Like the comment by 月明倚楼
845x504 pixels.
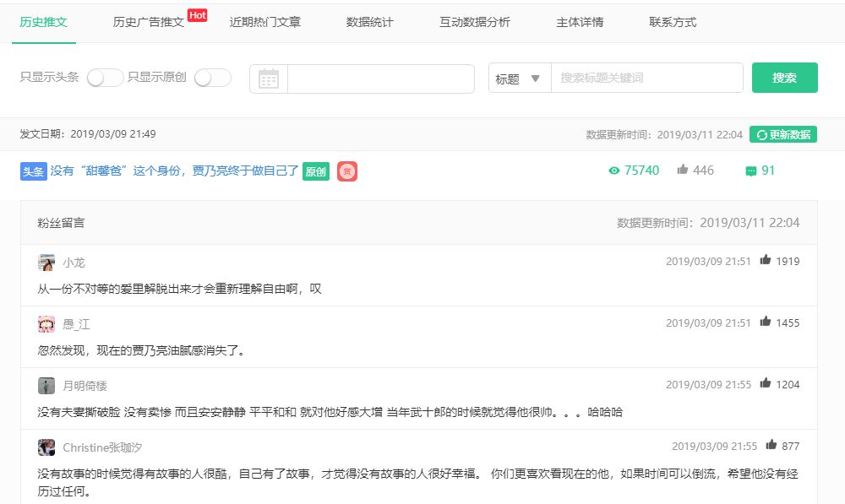tap(766, 383)
